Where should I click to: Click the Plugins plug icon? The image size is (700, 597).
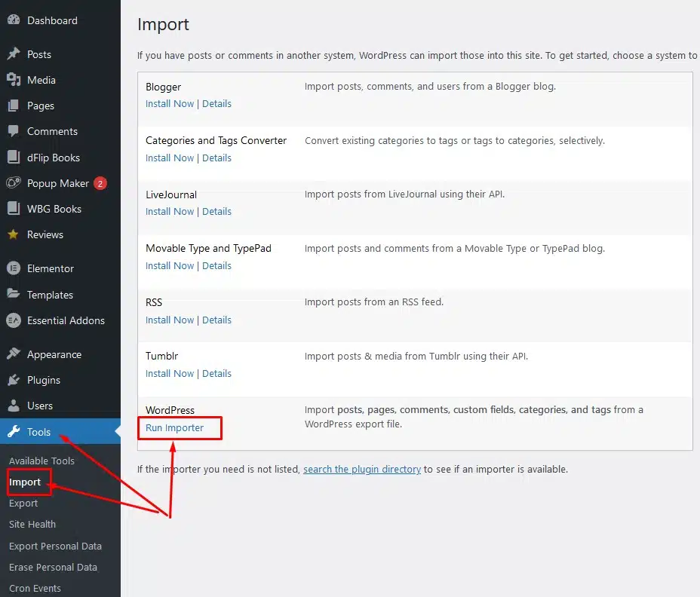tap(14, 380)
